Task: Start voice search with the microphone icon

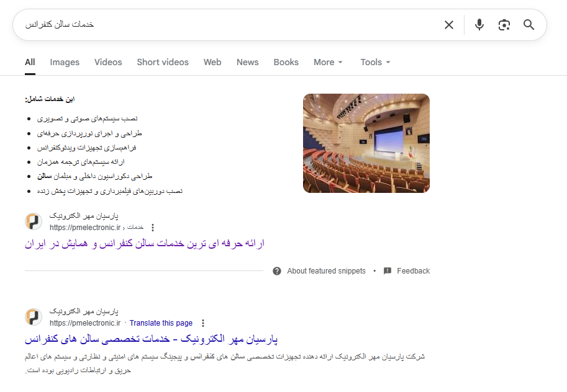Action: [479, 25]
